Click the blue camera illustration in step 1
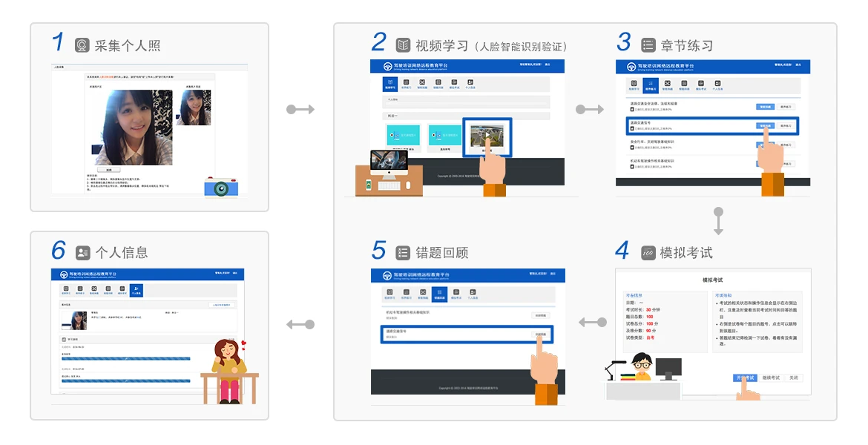868x445 pixels. click(x=221, y=187)
